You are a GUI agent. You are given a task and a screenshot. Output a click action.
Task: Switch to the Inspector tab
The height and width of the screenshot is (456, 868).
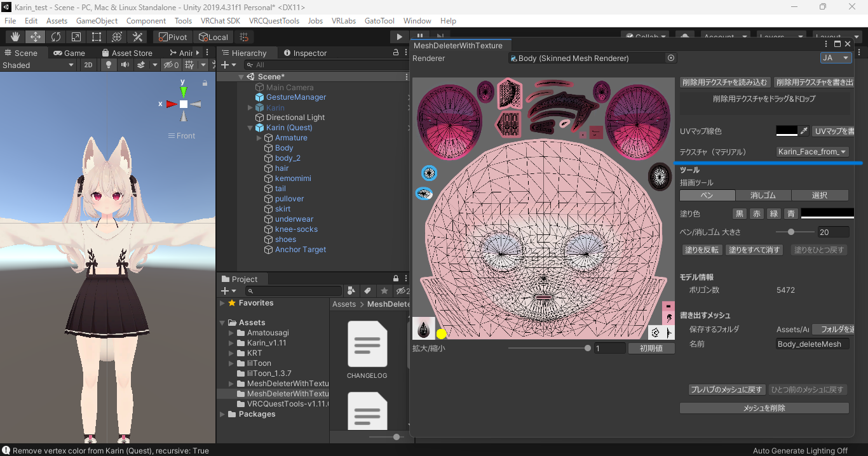pyautogui.click(x=305, y=53)
